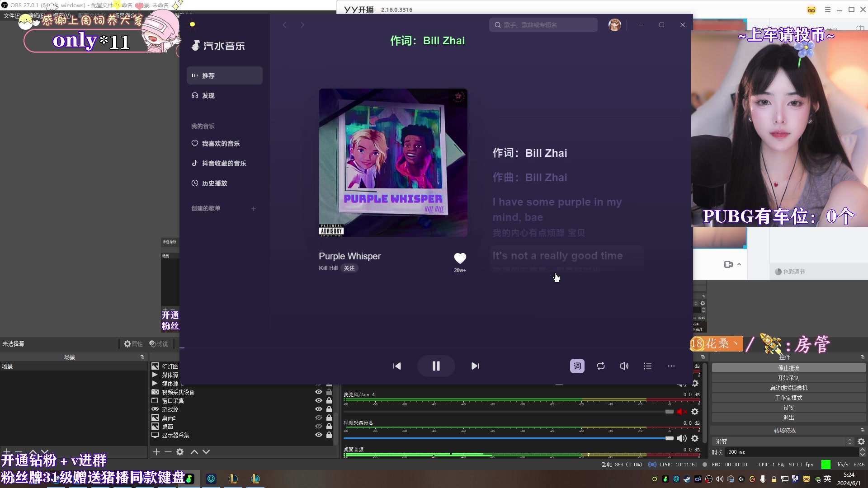
Task: Open 麦克风/Aux 4 audio settings gear
Action: [x=695, y=412]
